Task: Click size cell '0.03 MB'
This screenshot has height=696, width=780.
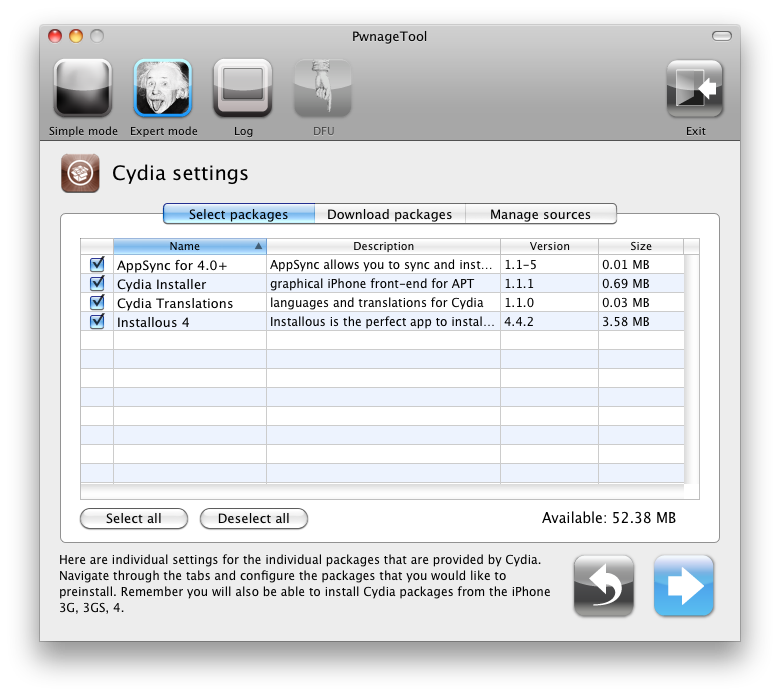Action: click(626, 302)
